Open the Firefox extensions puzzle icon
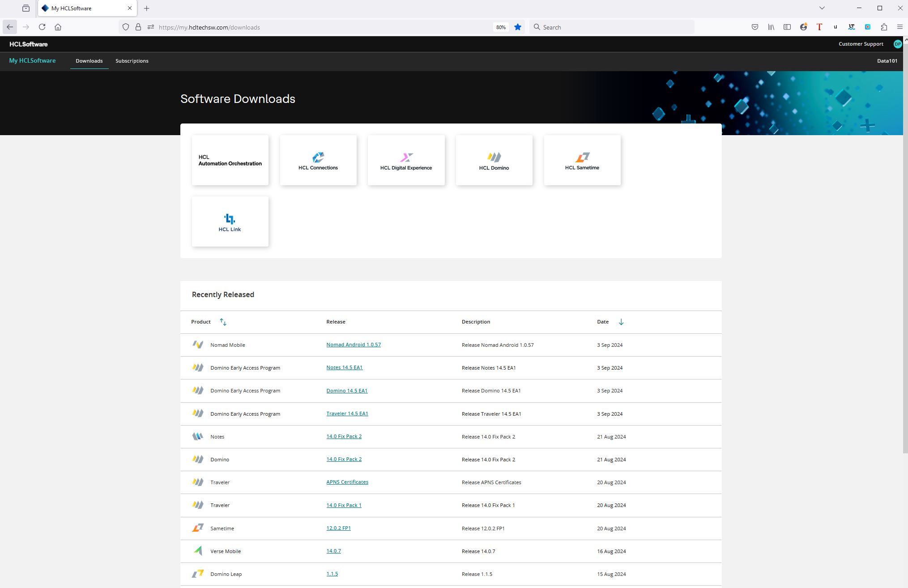The image size is (908, 588). [884, 27]
